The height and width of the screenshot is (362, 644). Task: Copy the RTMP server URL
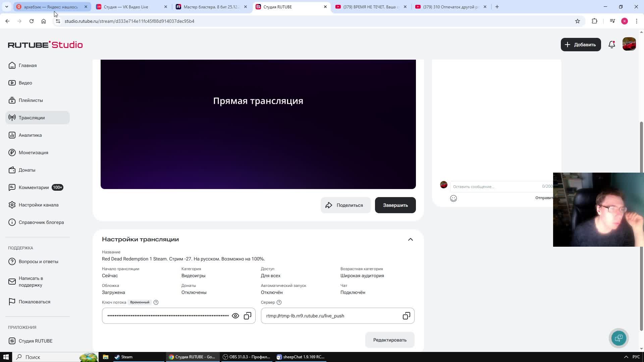(406, 316)
